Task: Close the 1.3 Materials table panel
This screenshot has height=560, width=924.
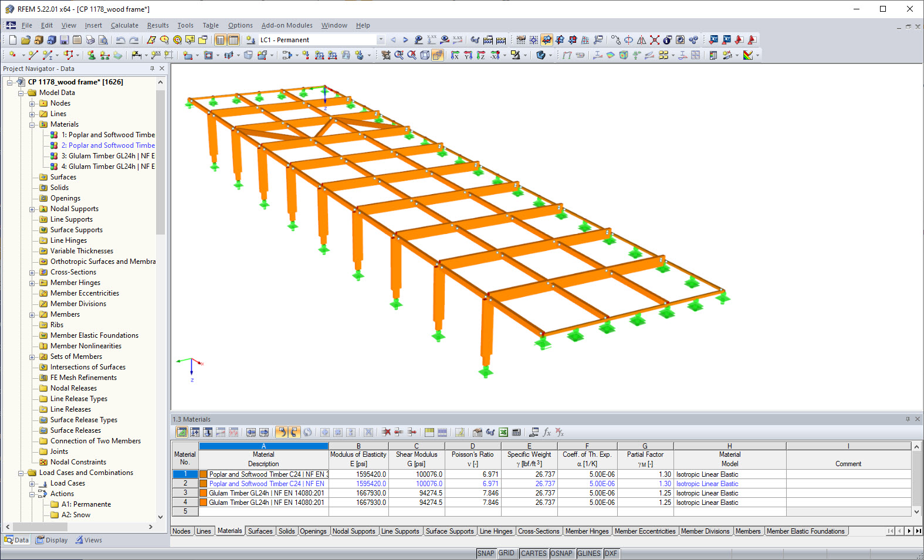Action: (x=918, y=419)
